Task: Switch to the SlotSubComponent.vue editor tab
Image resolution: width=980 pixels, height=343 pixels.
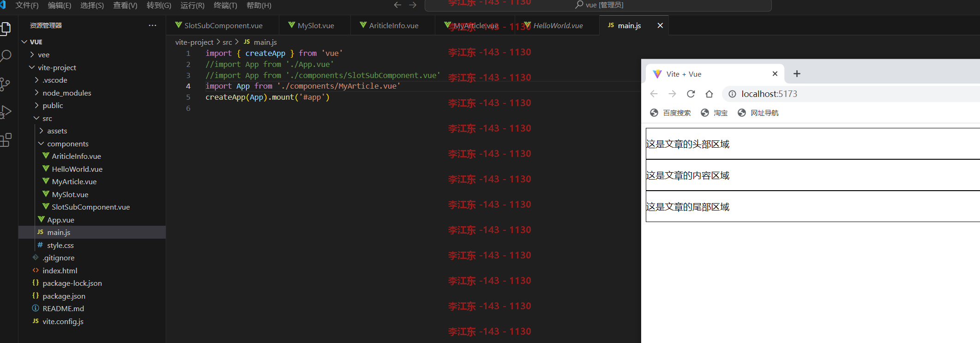Action: (x=223, y=25)
